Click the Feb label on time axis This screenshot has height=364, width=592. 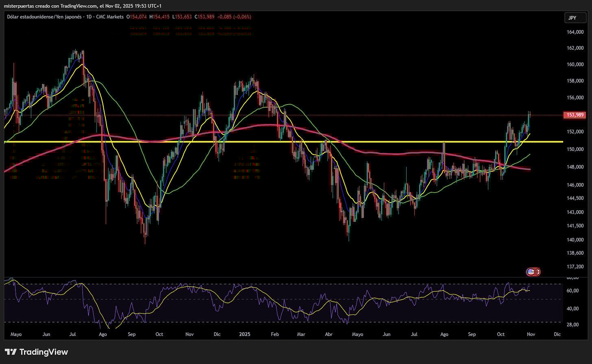[x=275, y=334]
